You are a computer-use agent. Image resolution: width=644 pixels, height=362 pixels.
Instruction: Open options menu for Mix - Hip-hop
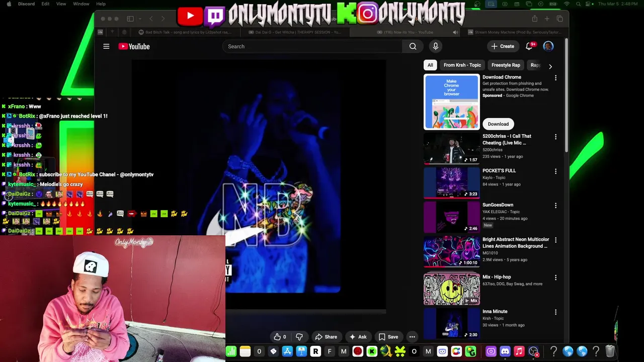click(x=555, y=278)
